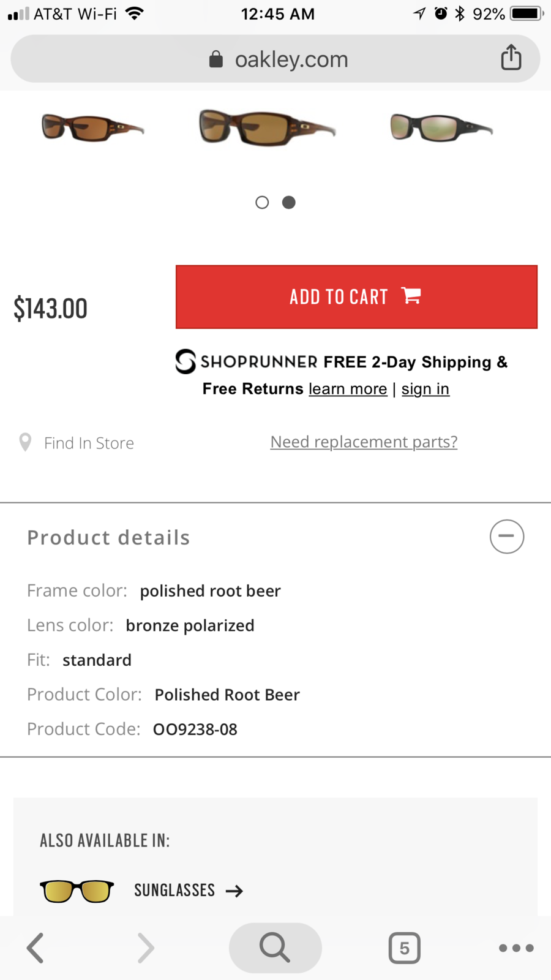Open the tabs switcher showing 5
Screen dimensions: 551x980
(404, 948)
